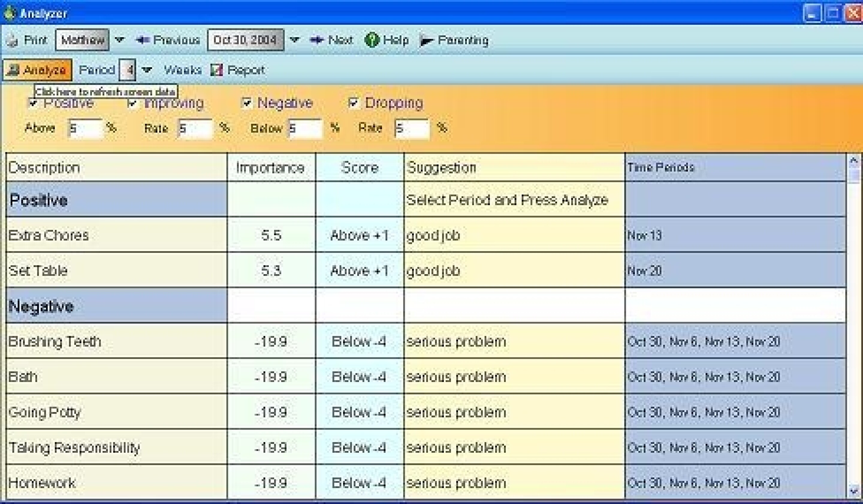This screenshot has width=863, height=504.
Task: Expand the Period number dropdown arrow
Action: [x=147, y=70]
